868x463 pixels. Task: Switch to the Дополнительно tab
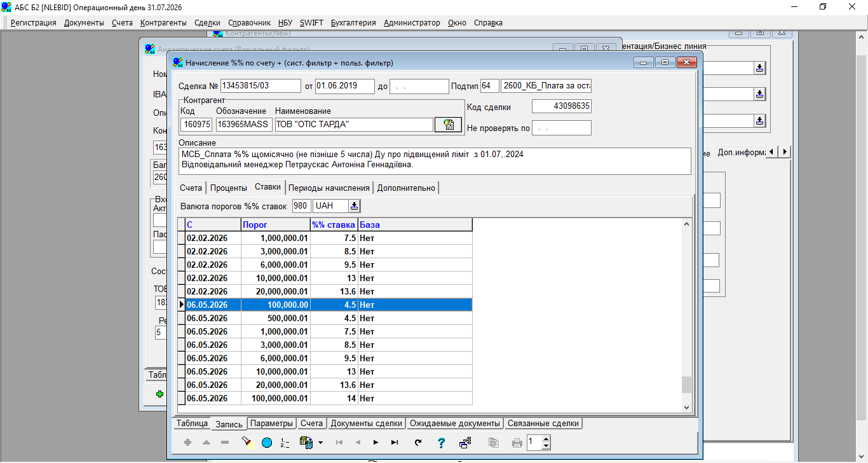click(406, 188)
